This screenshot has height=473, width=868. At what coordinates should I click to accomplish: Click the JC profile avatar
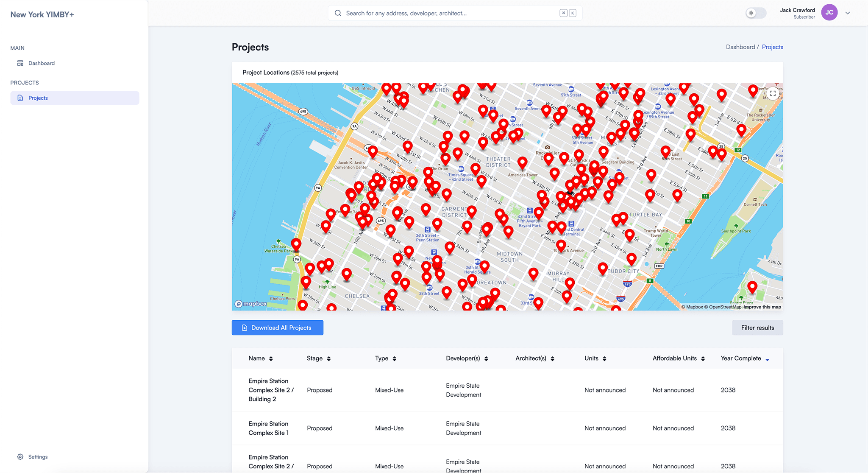pos(829,12)
